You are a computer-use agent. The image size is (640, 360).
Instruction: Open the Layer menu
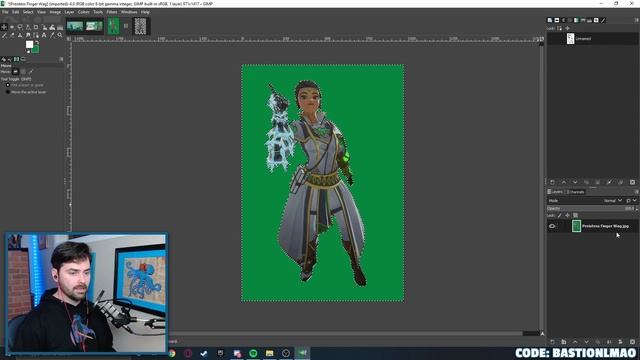point(69,12)
